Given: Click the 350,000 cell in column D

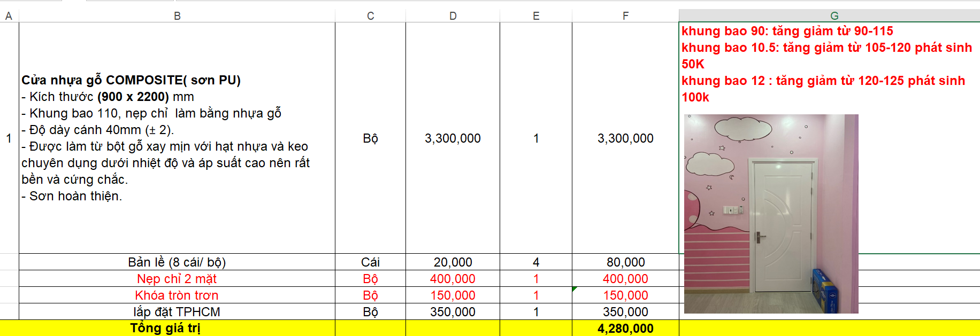Looking at the screenshot, I should point(453,312).
